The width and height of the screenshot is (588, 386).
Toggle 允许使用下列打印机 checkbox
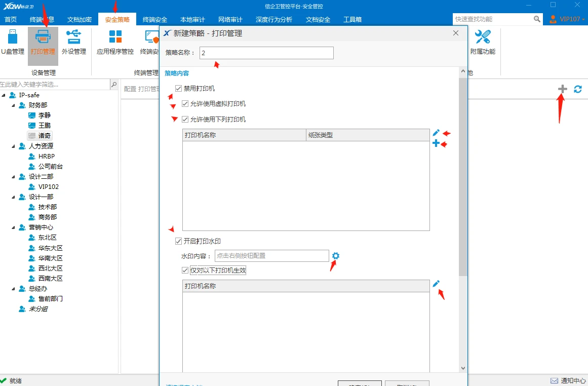(185, 119)
